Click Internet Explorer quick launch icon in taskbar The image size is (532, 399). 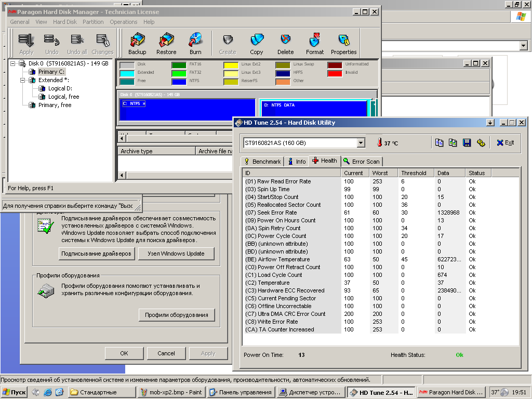point(47,392)
